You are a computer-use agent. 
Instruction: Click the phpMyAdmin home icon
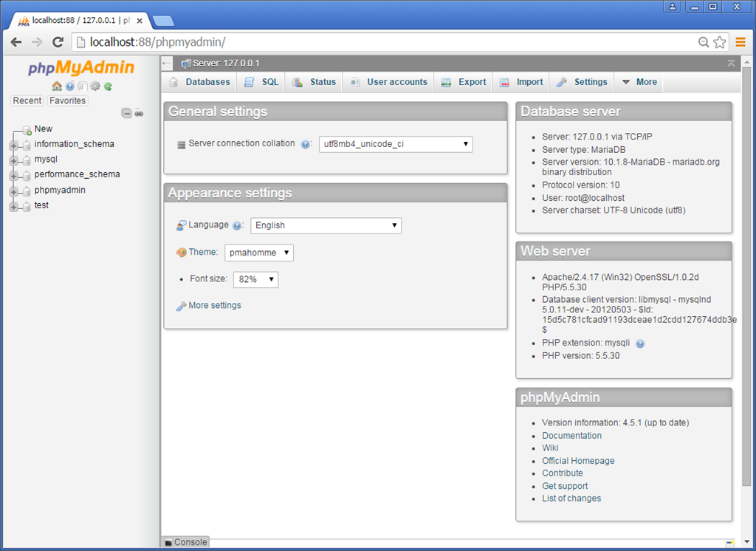[x=56, y=86]
